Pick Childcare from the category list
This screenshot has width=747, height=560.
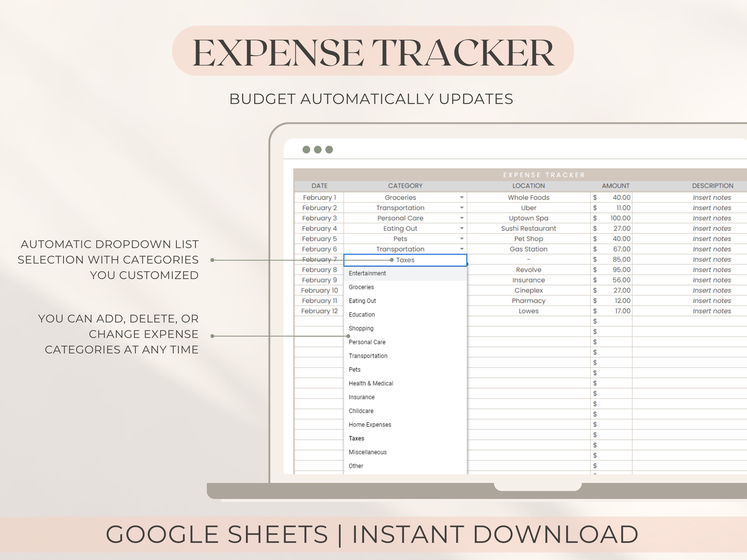point(405,411)
